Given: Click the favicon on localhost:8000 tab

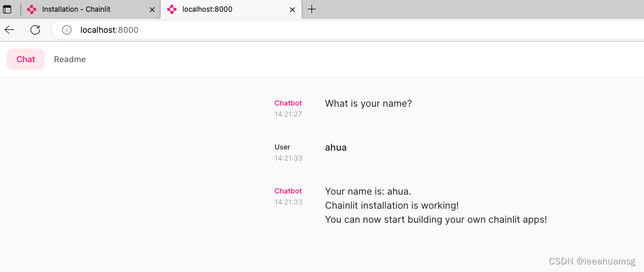Looking at the screenshot, I should pyautogui.click(x=172, y=9).
